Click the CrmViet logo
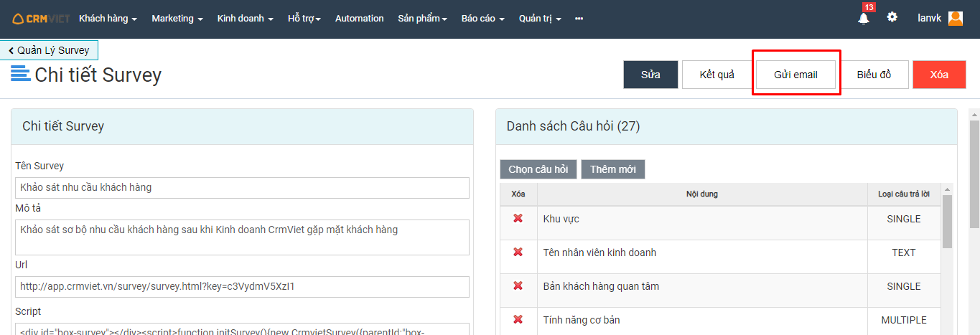The image size is (980, 335). point(41,19)
